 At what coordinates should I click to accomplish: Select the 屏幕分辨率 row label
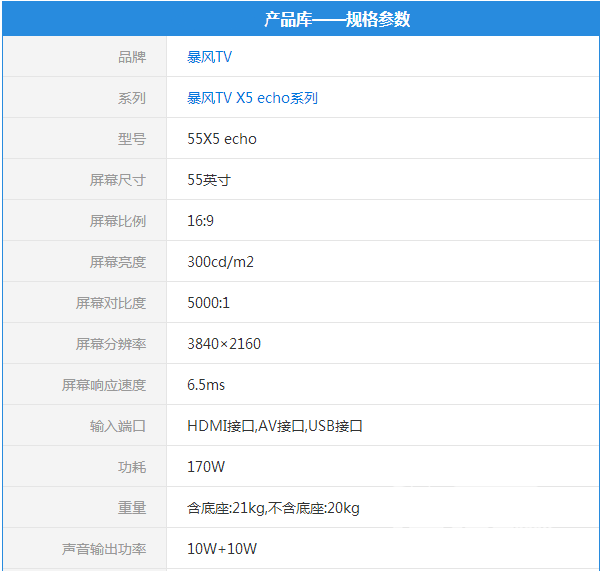[x=111, y=344]
